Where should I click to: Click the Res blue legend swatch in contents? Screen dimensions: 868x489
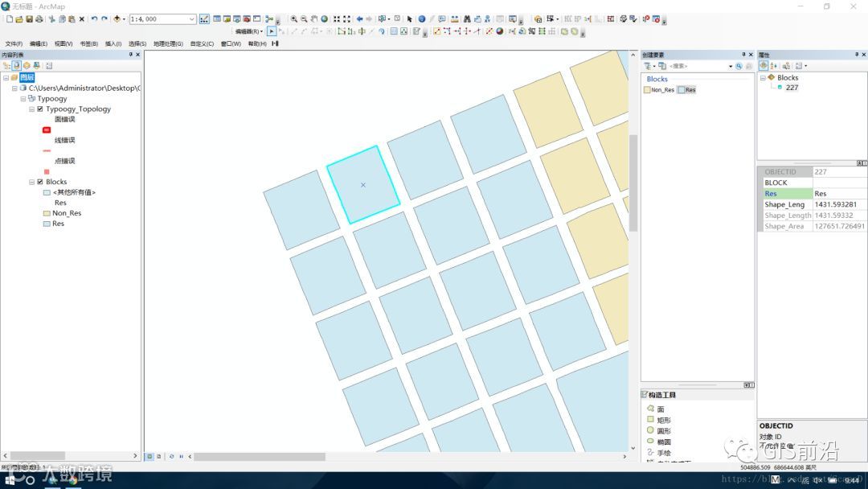tap(47, 224)
